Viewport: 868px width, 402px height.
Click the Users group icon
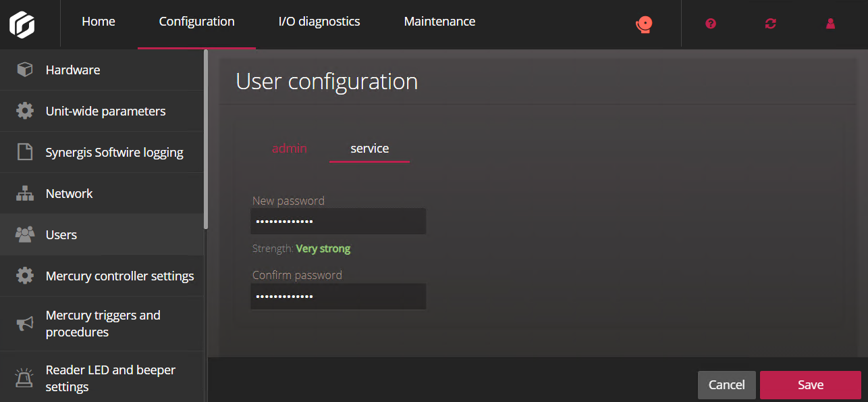tap(25, 234)
